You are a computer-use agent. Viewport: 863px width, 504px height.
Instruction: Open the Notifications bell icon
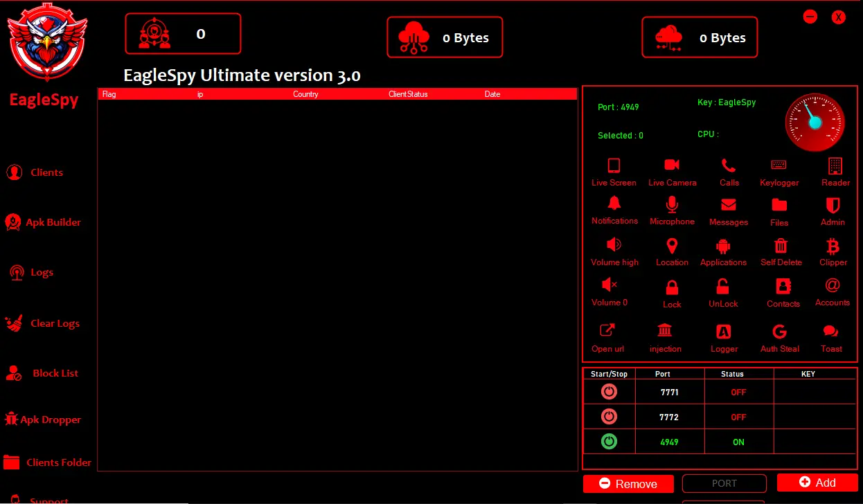coord(614,203)
